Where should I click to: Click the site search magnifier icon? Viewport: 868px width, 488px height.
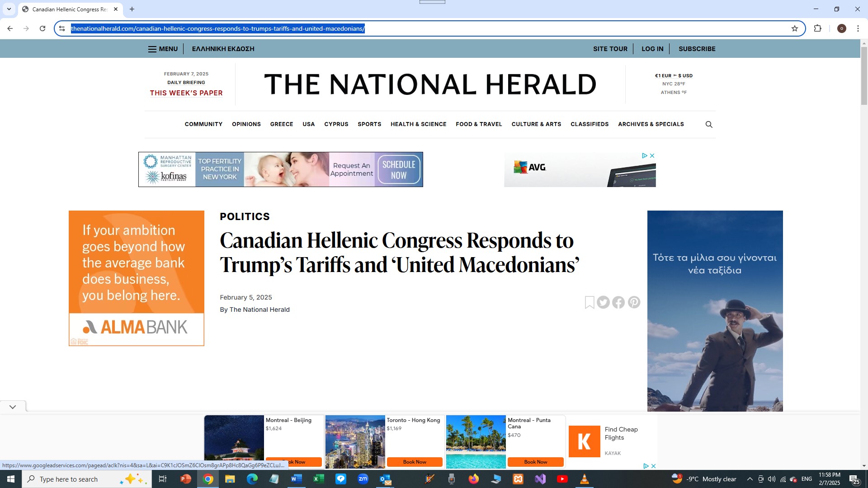(x=709, y=124)
